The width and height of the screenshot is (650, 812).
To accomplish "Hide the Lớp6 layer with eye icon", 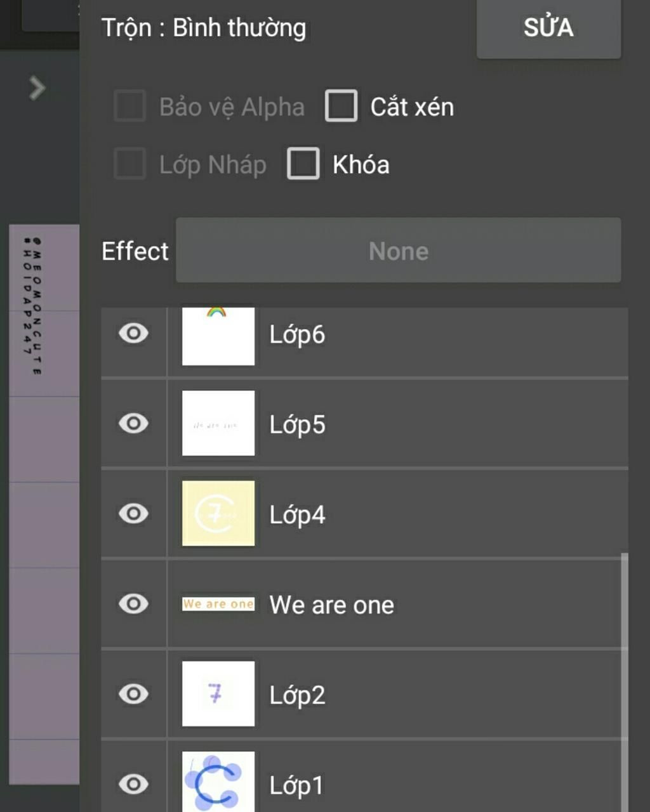I will [x=133, y=333].
